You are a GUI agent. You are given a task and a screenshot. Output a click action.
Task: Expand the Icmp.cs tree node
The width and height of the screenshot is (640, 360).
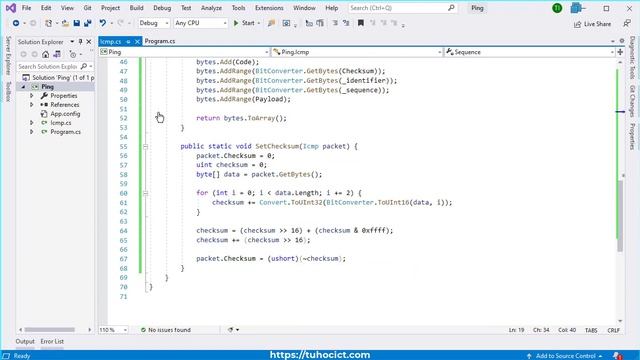coord(31,122)
